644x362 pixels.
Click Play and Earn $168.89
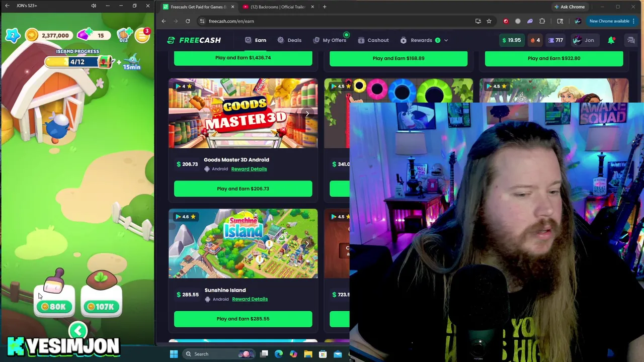398,58
